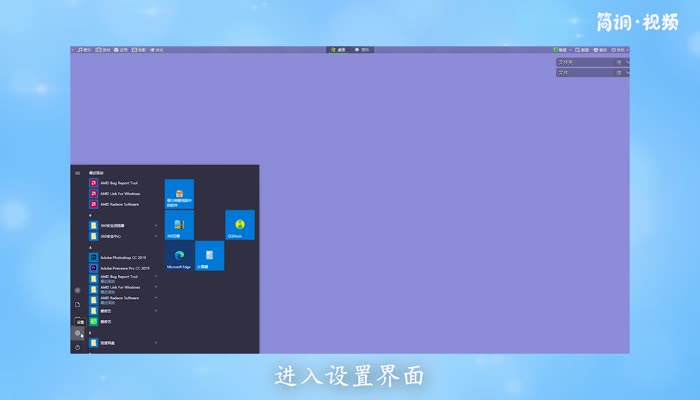Image resolution: width=700 pixels, height=400 pixels.
Task: Click the hamburger menu at Start top
Action: [77, 172]
